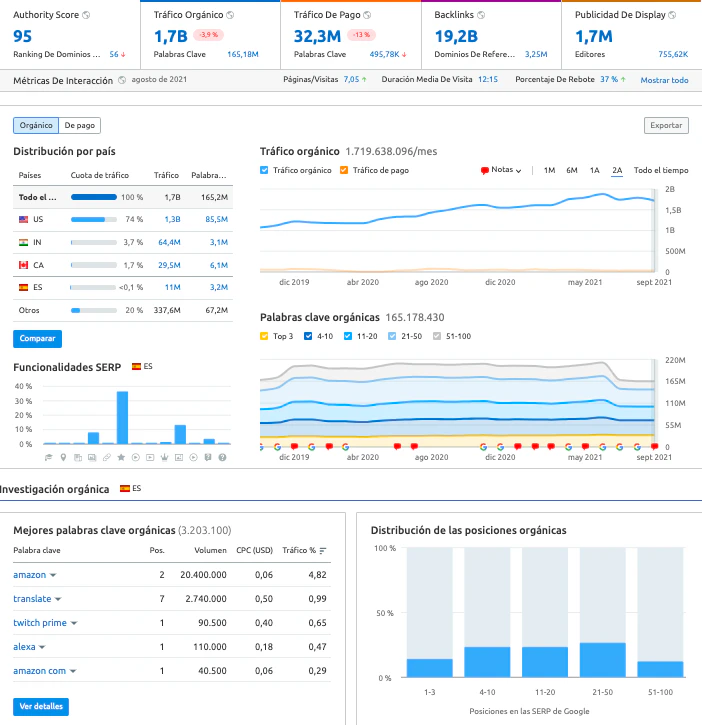Viewport: 702px width, 725px height.
Task: Click the link chain sitelinks icon
Action: click(106, 457)
